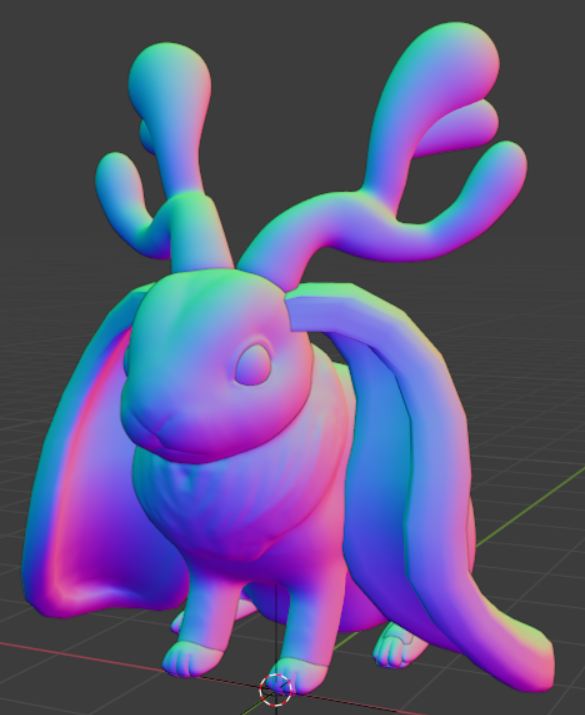This screenshot has height=715, width=585.
Task: Select the rabbit model by its eye
Action: pyautogui.click(x=254, y=364)
